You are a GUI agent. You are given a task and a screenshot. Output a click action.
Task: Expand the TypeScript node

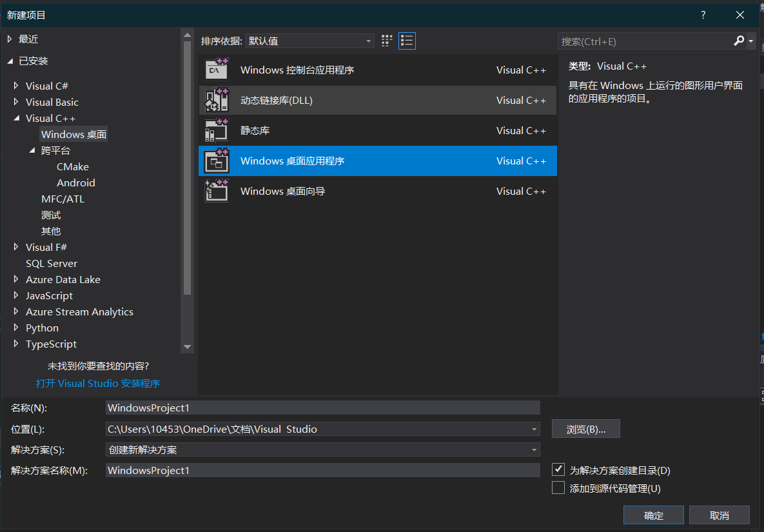16,344
